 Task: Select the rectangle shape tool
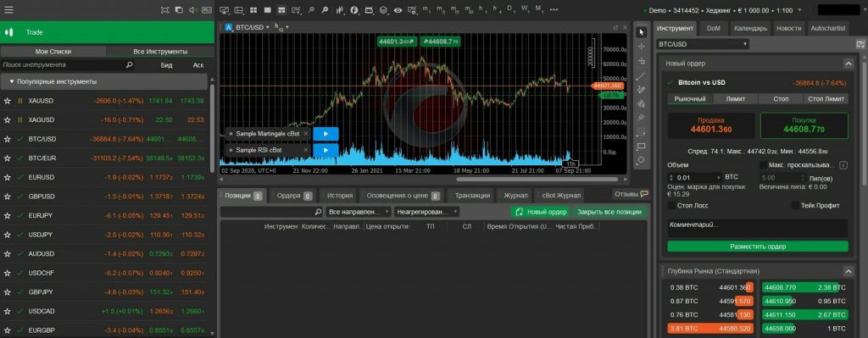pos(642,147)
